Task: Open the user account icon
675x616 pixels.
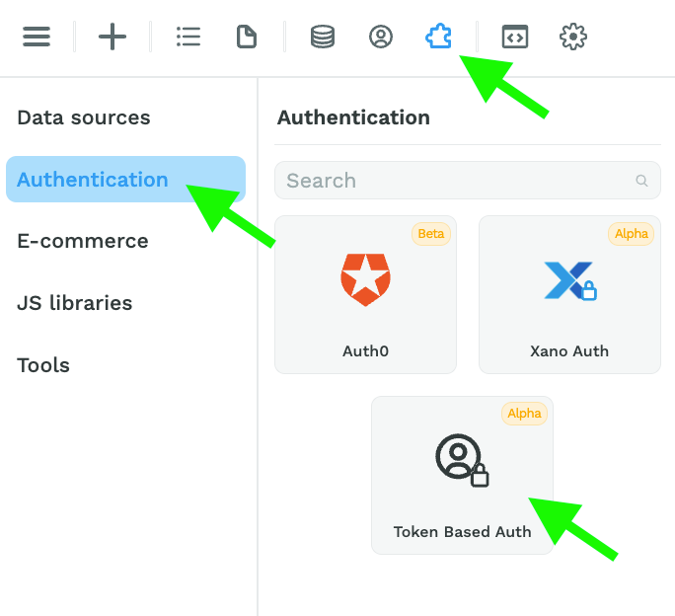Action: pos(381,37)
